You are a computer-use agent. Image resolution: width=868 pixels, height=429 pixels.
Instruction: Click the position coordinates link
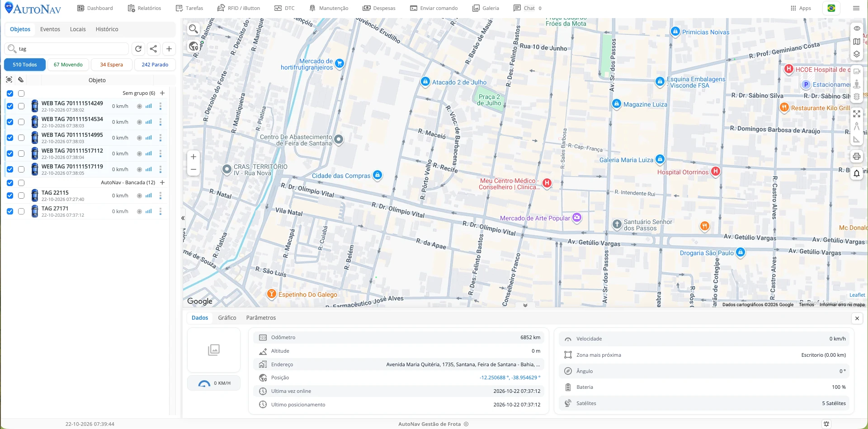tap(509, 378)
